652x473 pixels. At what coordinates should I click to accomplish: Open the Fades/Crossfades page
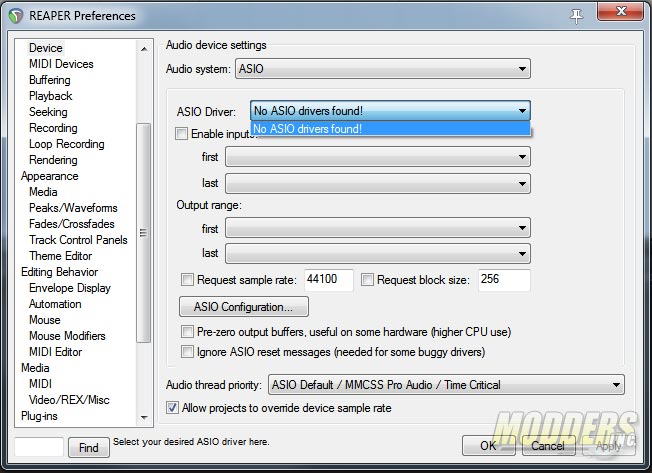click(72, 224)
